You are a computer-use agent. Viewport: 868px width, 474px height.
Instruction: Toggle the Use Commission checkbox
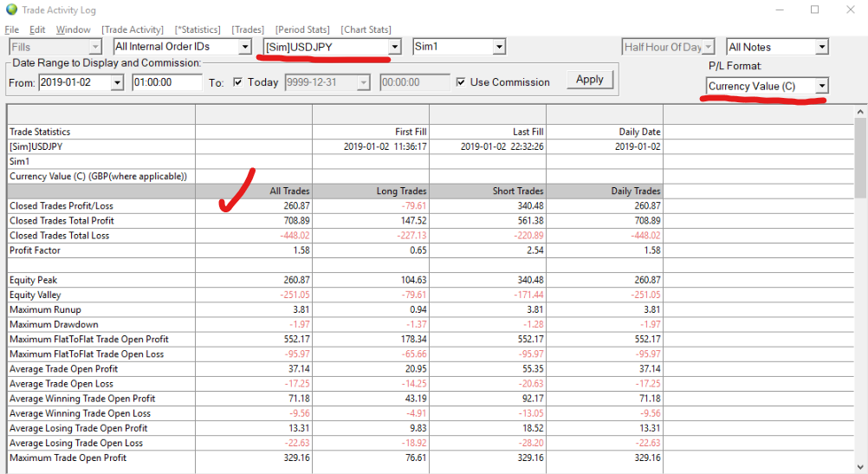point(461,82)
